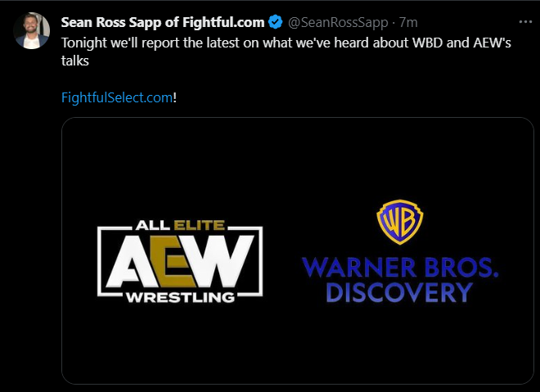The height and width of the screenshot is (392, 540).
Task: Click the WRESTLING text in AEW logo
Action: [x=181, y=297]
